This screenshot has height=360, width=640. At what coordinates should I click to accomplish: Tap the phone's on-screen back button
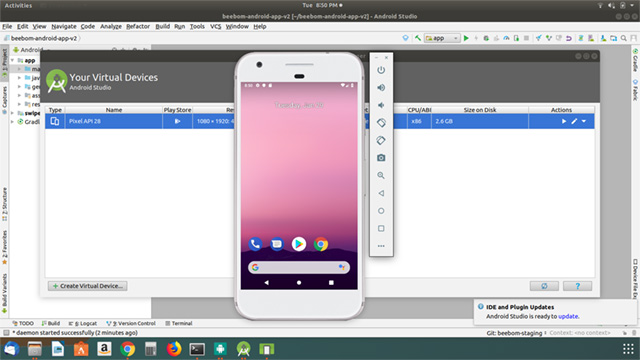coord(267,282)
